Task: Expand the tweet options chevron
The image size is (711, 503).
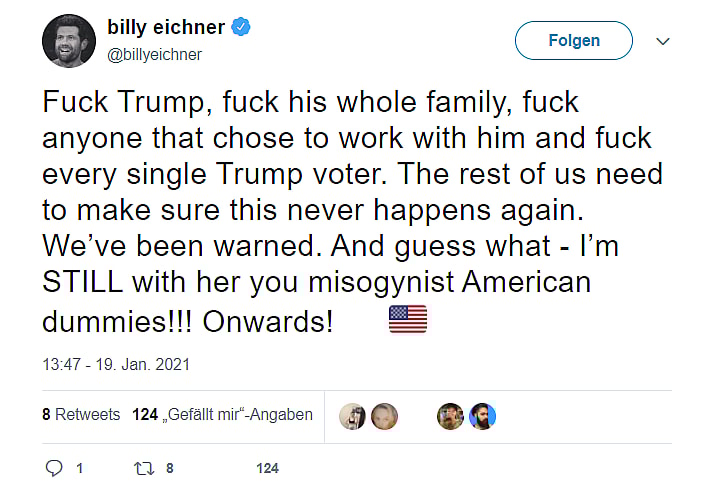Action: point(662,41)
